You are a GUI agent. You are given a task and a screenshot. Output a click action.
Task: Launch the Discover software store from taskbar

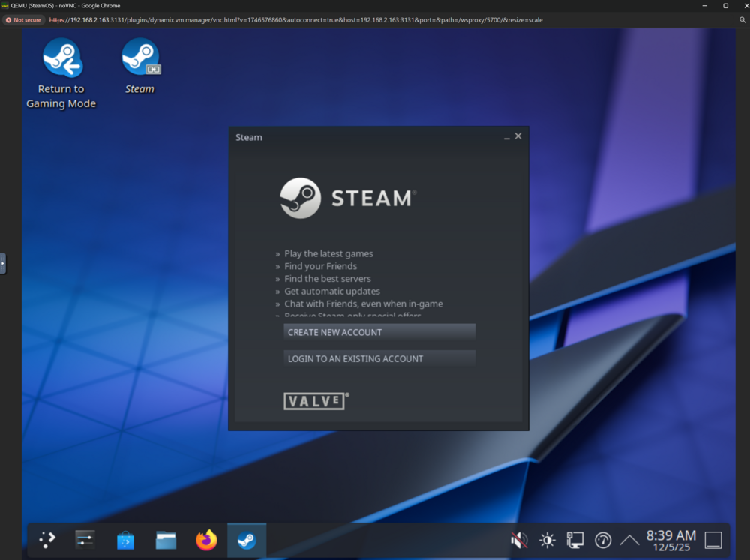[x=126, y=541]
